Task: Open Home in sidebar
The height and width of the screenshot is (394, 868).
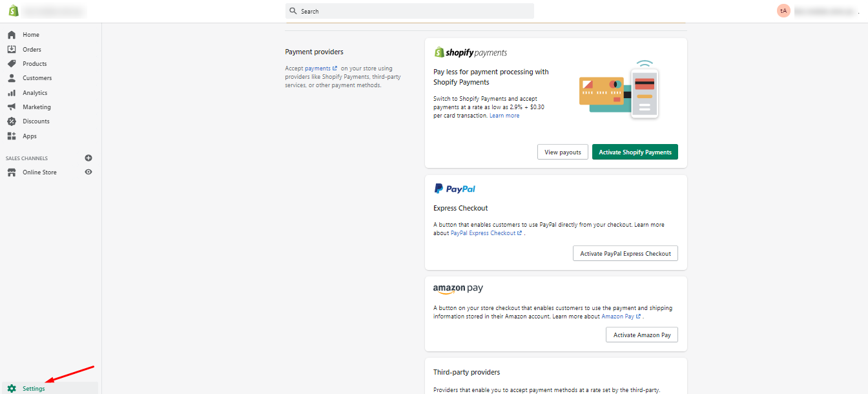Action: tap(31, 35)
